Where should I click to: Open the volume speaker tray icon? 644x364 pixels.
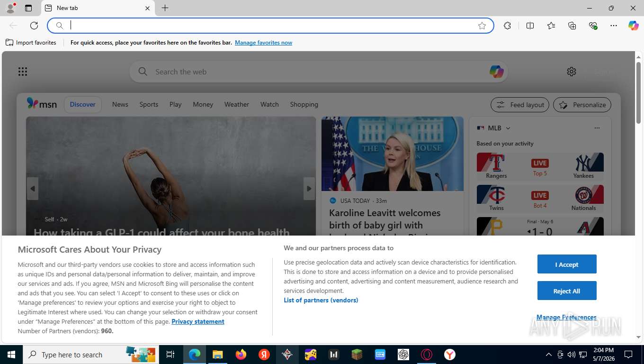(x=572, y=355)
